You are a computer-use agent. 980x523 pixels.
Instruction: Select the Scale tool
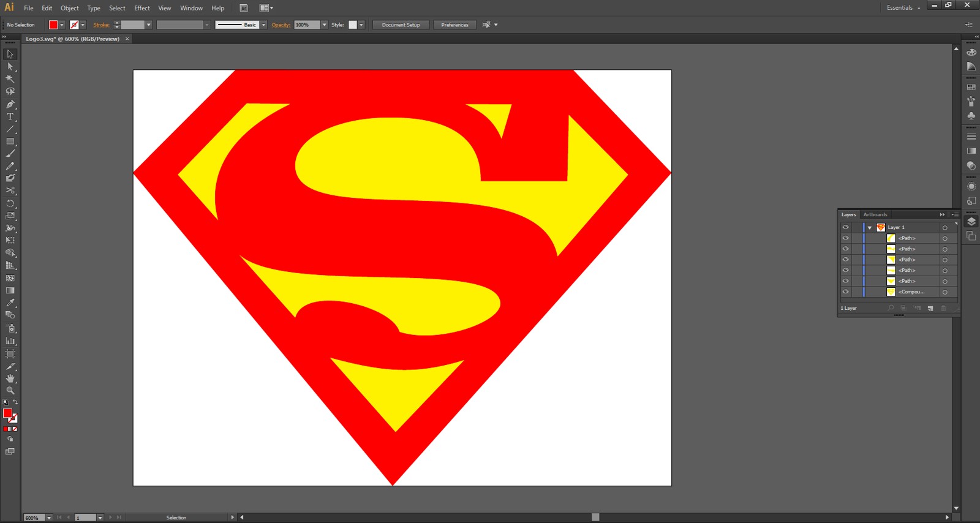pos(10,216)
